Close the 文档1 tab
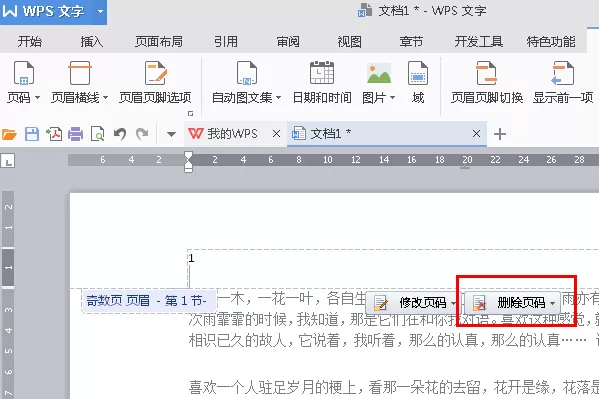The image size is (599, 399). point(476,134)
